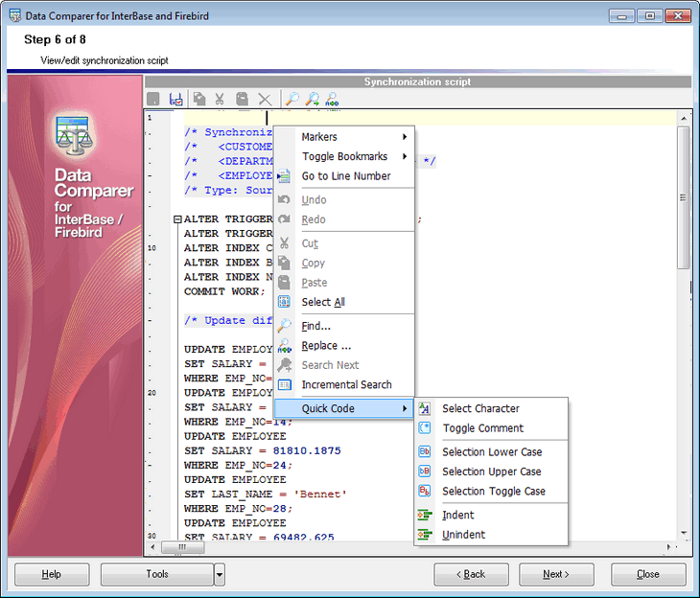The image size is (700, 598).
Task: Choose Incremental Search entry
Action: pos(344,384)
